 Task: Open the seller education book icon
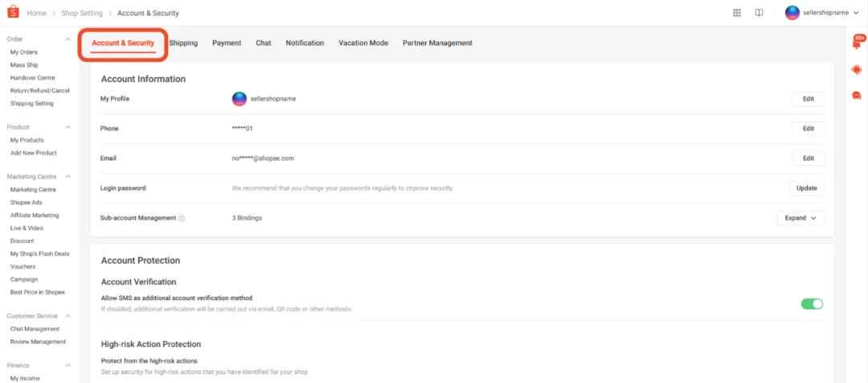click(x=759, y=13)
